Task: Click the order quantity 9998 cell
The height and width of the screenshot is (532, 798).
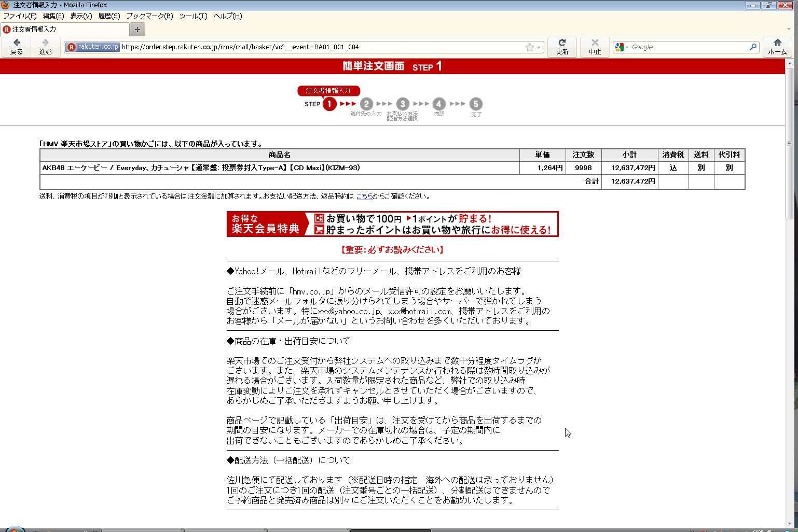Action: [583, 168]
